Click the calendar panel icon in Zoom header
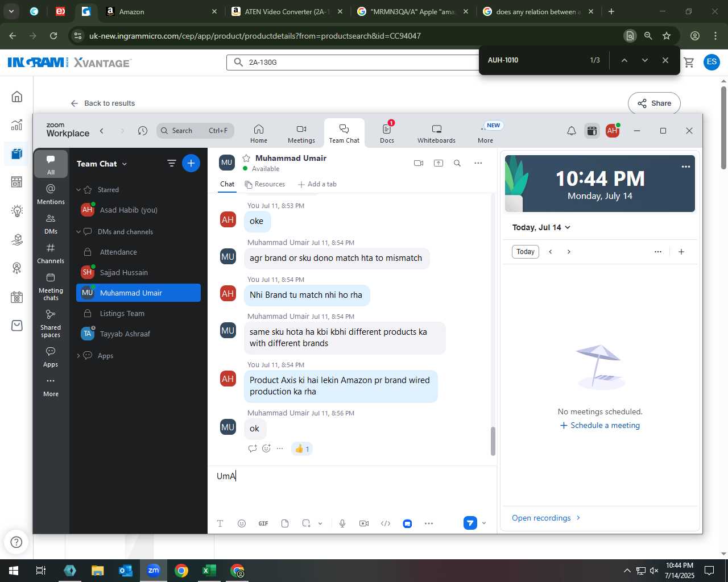Image resolution: width=728 pixels, height=582 pixels. tap(592, 131)
